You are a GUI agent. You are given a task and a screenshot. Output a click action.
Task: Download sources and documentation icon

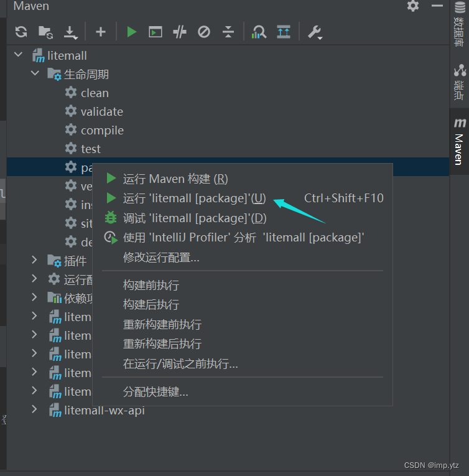click(x=70, y=32)
